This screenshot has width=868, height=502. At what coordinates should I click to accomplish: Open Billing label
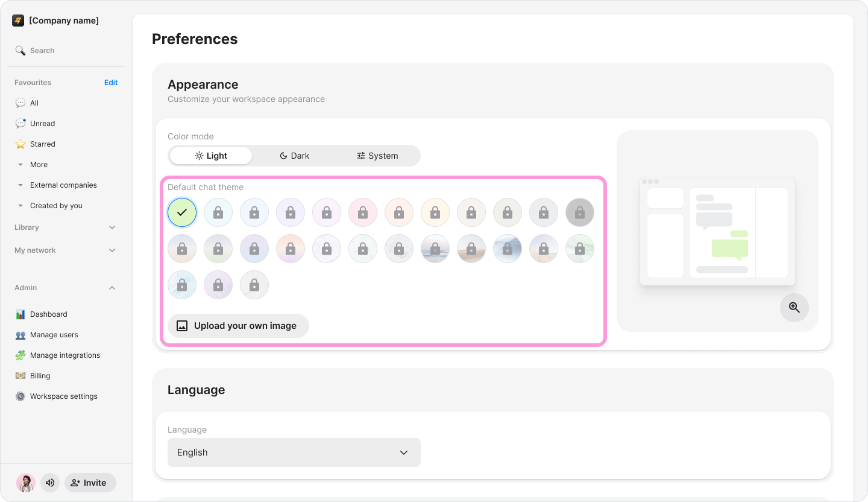(x=40, y=376)
